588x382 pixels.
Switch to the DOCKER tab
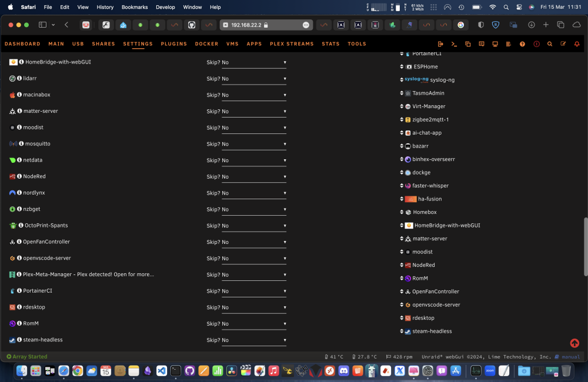pos(206,44)
